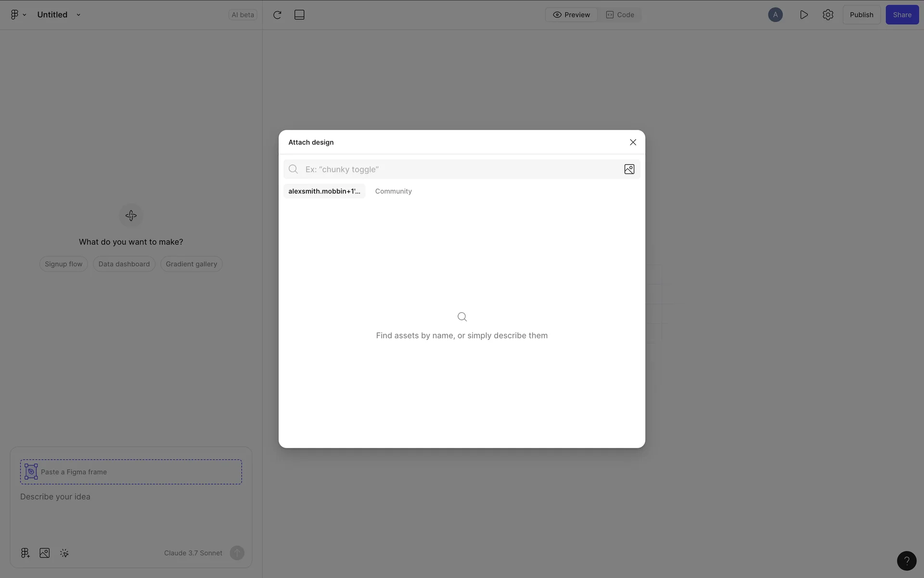Open the settings gear icon
This screenshot has width=924, height=578.
(x=828, y=15)
